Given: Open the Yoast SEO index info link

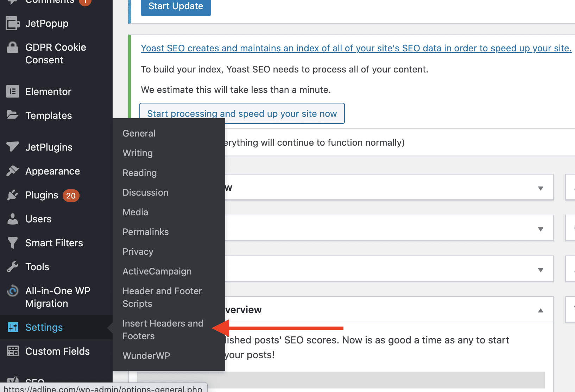Looking at the screenshot, I should click(356, 48).
